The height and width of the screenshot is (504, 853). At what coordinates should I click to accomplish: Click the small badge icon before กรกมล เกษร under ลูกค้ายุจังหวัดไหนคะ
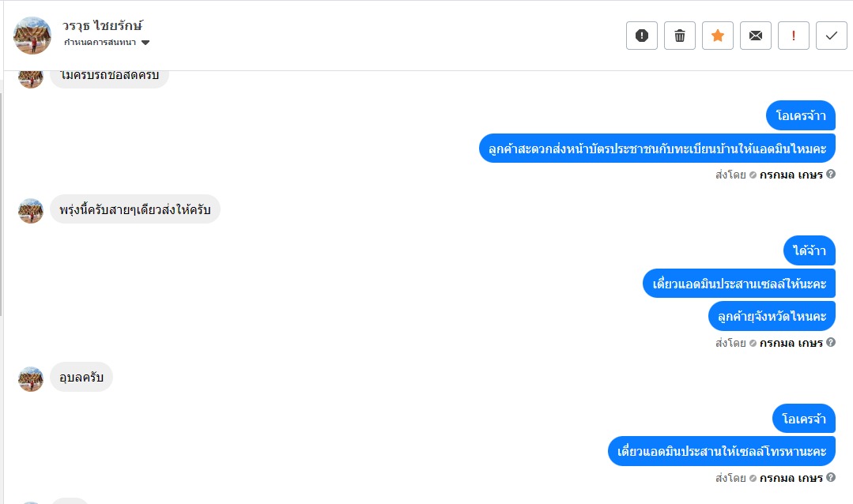[x=753, y=344]
